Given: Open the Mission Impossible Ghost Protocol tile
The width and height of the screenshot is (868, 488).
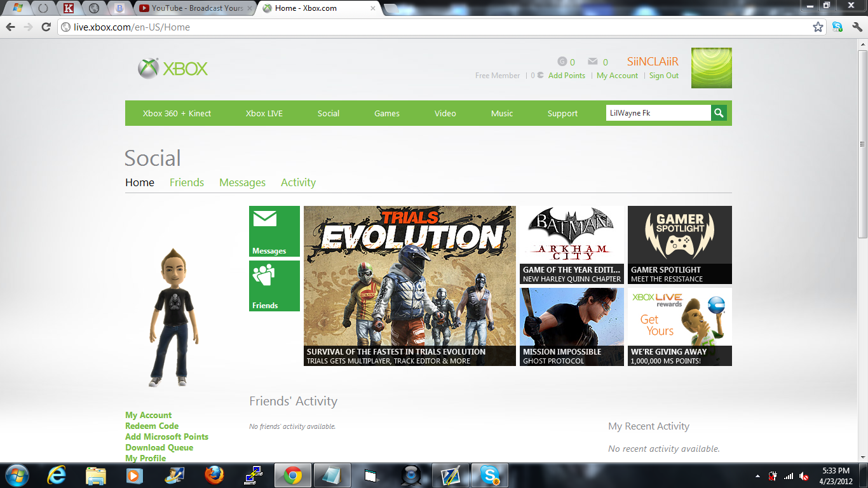Looking at the screenshot, I should pyautogui.click(x=572, y=327).
